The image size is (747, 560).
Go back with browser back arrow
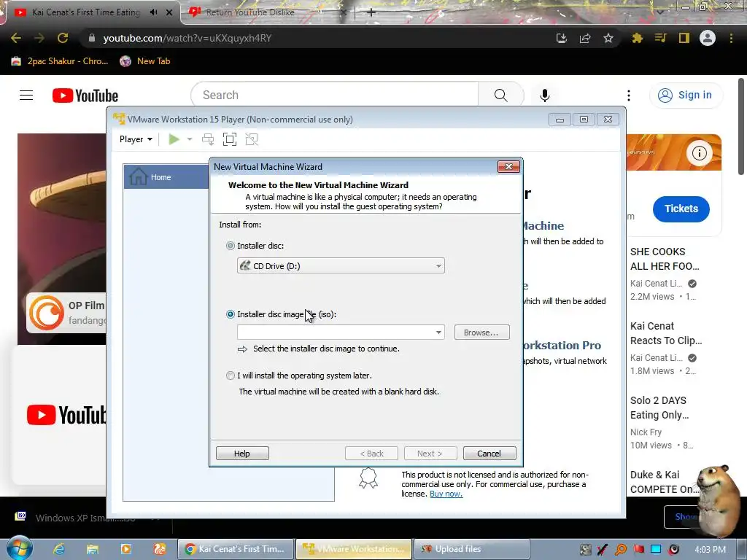coord(16,38)
